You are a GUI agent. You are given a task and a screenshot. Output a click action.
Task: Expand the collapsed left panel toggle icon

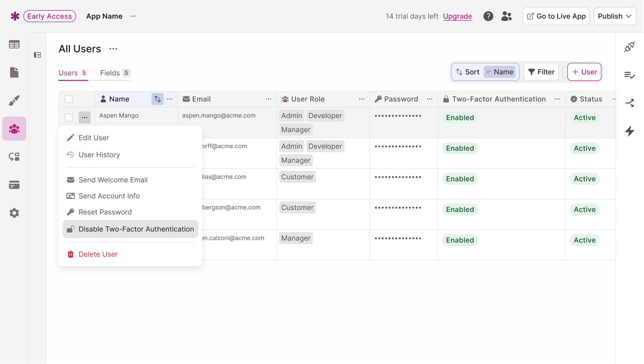[37, 55]
